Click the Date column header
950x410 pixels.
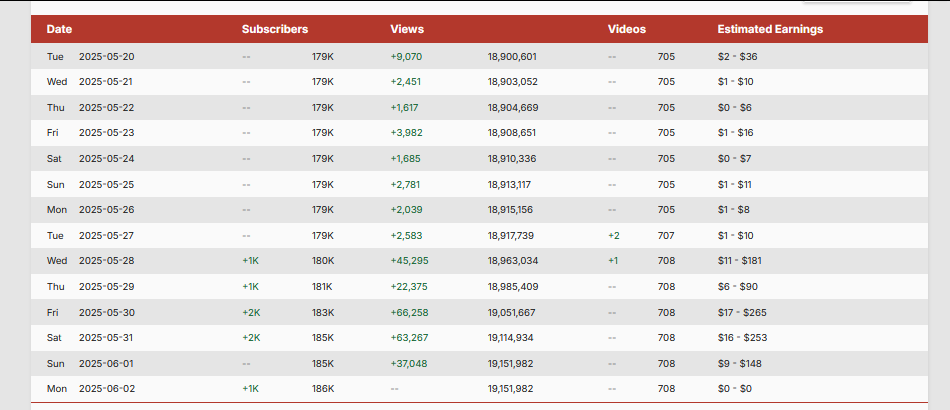tap(59, 29)
